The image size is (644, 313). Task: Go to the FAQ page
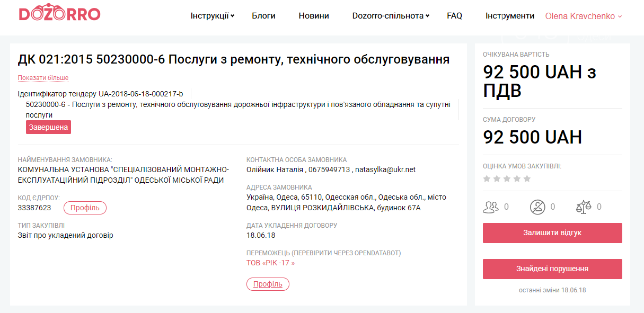coord(454,16)
